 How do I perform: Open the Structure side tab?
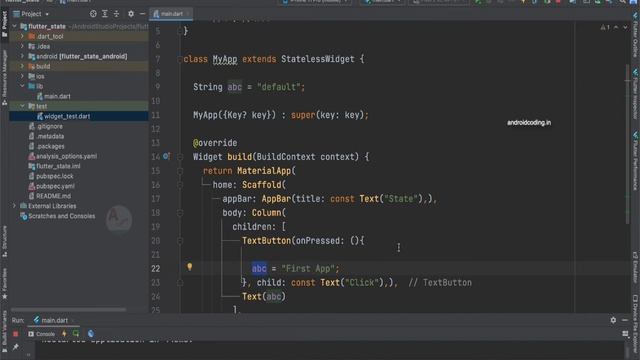click(4, 241)
